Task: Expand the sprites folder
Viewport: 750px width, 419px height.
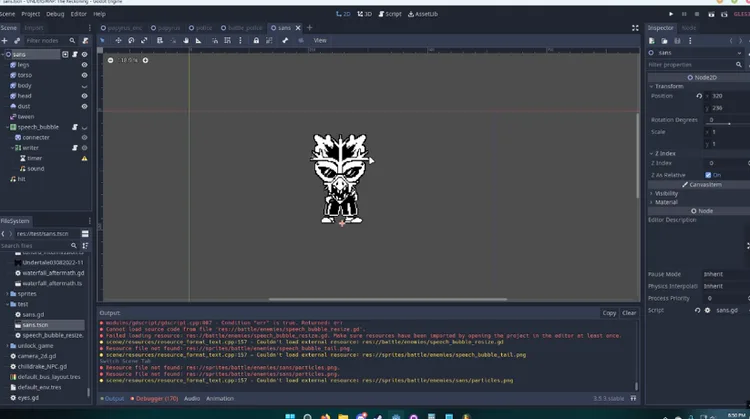Action: coord(7,294)
